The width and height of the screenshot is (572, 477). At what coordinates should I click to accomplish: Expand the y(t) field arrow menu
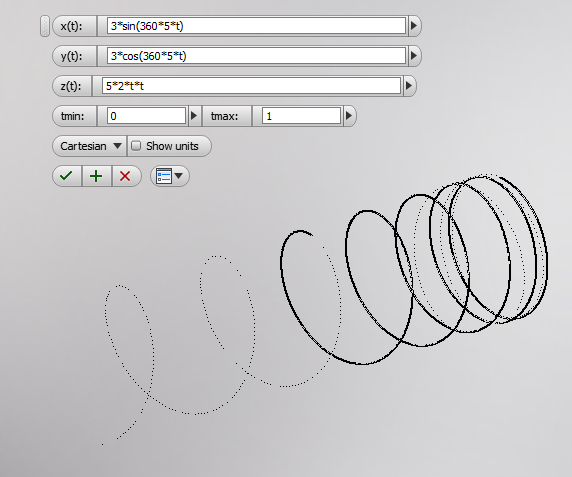click(414, 56)
